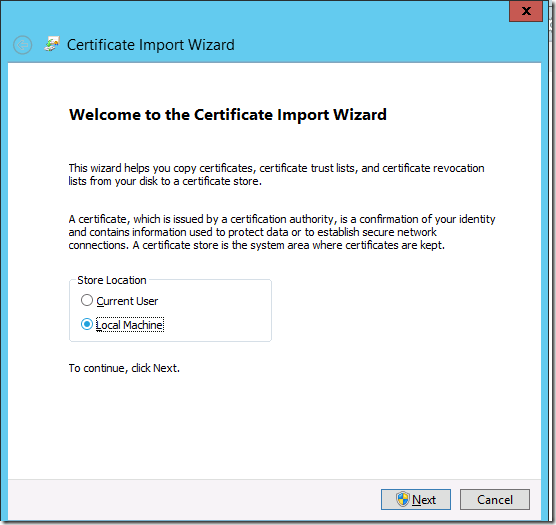Click the certificate wizard icon beside the title
The height and width of the screenshot is (525, 556).
[x=52, y=44]
